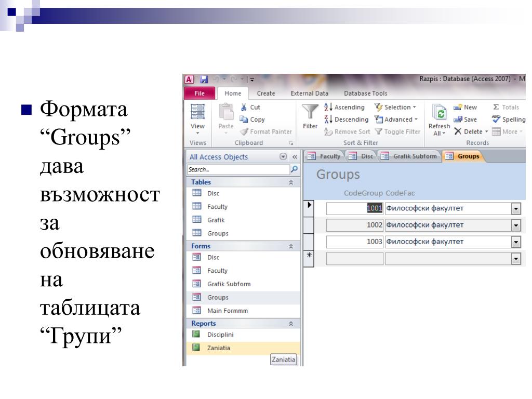Click Remove Sort

click(x=347, y=131)
